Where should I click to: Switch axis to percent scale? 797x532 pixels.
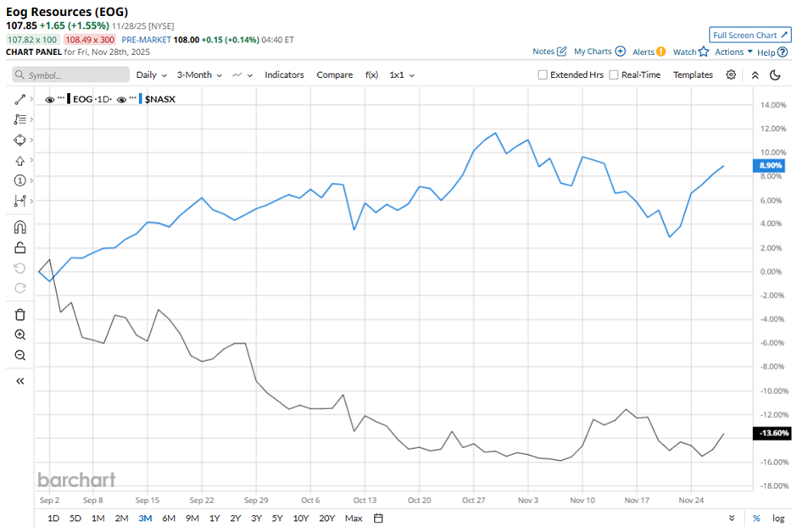[757, 518]
